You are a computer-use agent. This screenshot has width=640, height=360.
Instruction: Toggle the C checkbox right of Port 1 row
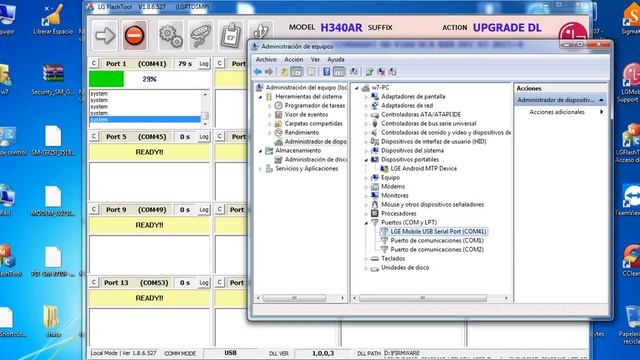220,64
